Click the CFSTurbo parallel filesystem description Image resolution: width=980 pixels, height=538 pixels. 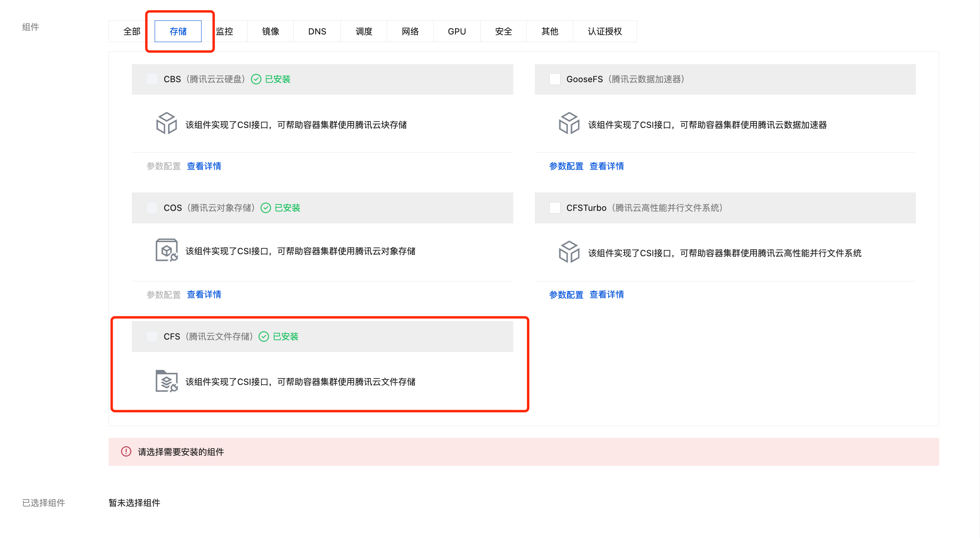coord(725,253)
